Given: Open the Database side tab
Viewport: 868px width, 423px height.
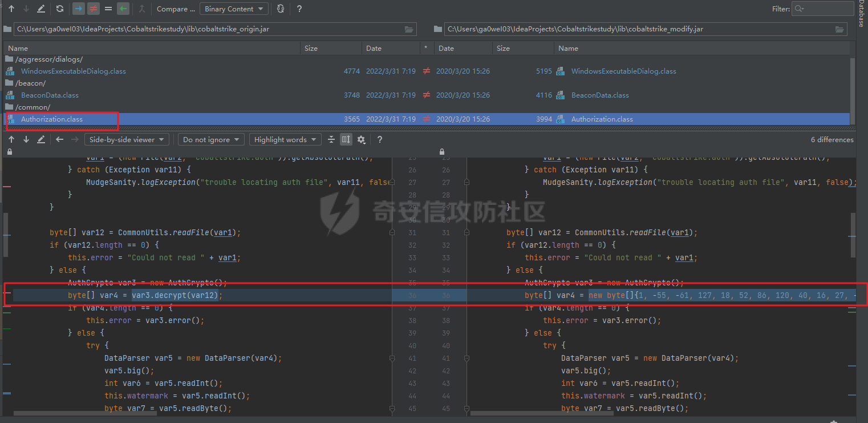Looking at the screenshot, I should [861, 14].
